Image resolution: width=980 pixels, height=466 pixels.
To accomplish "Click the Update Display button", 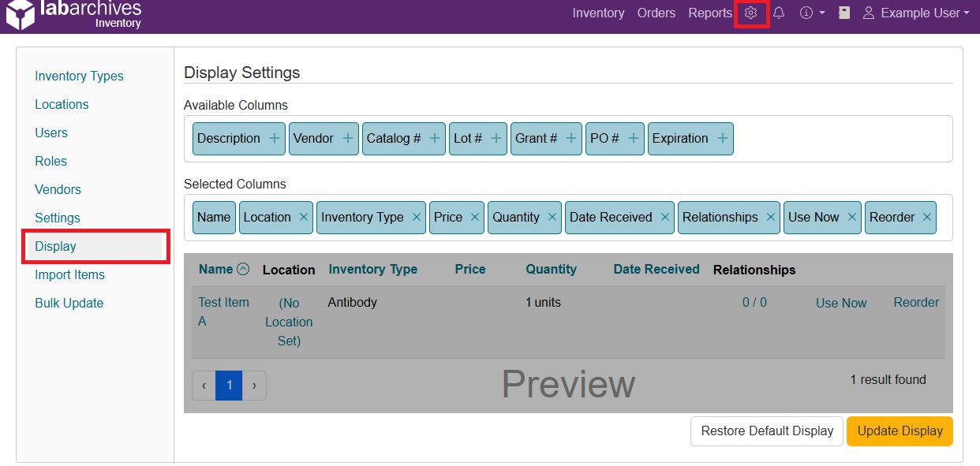I will tap(900, 431).
